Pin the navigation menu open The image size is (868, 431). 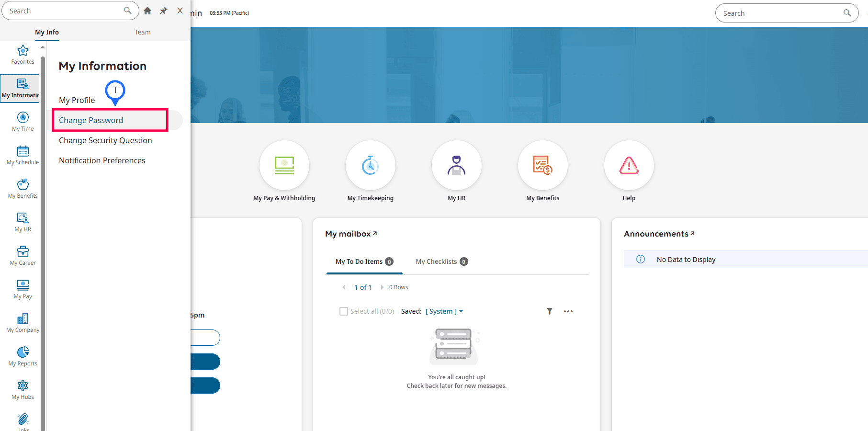click(x=164, y=11)
